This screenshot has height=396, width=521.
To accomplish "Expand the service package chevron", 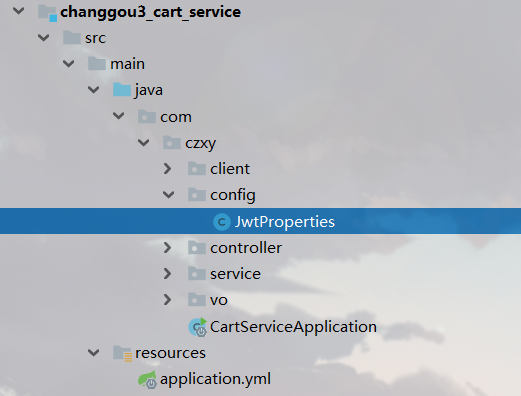I will pyautogui.click(x=168, y=274).
